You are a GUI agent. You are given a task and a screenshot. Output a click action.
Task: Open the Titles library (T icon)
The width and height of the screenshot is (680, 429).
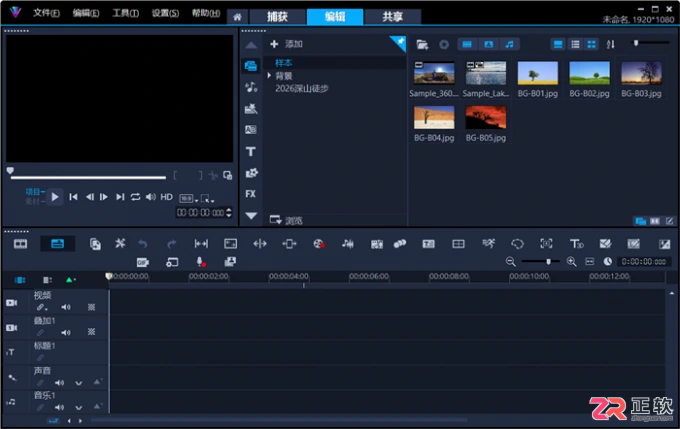tap(251, 151)
